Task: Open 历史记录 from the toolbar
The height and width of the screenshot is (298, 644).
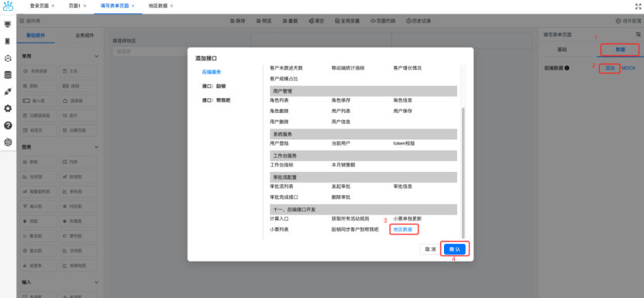Action: tap(418, 21)
